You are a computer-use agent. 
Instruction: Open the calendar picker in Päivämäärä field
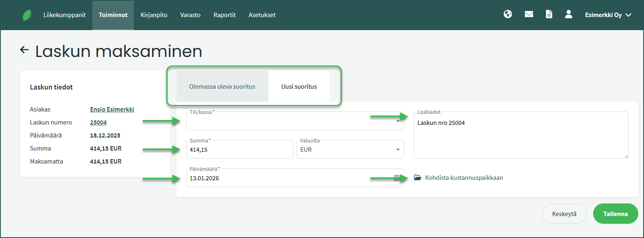(x=396, y=178)
